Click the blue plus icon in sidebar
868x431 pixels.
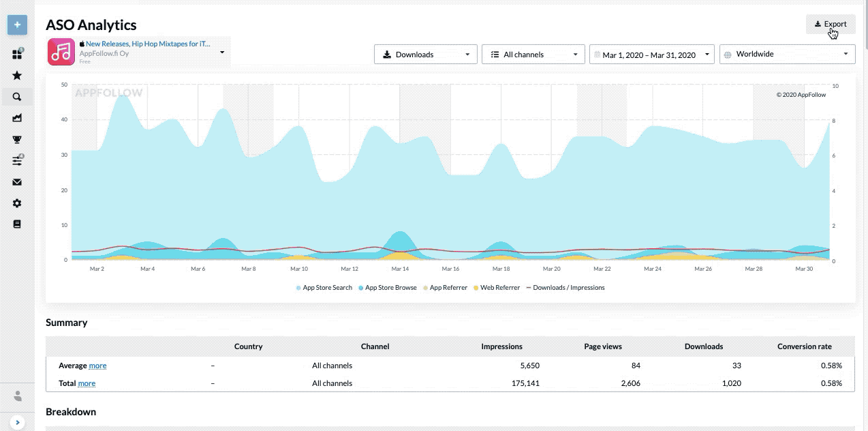(17, 25)
